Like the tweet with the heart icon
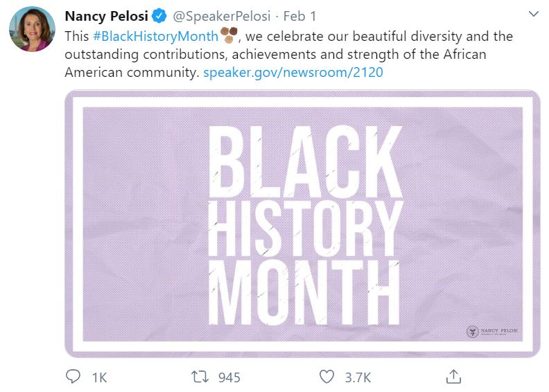The width and height of the screenshot is (549, 392). point(327,376)
